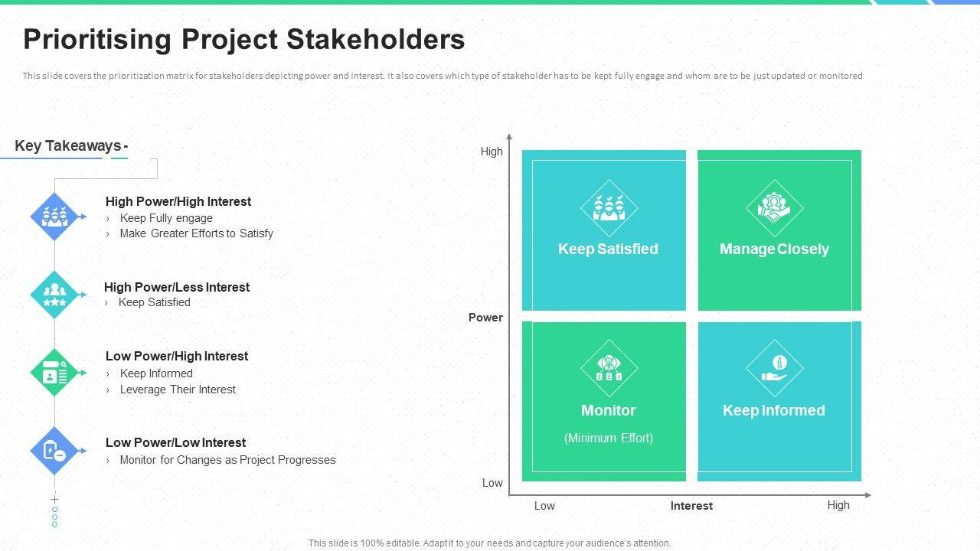Click the 'High' label on the Power axis

point(492,152)
